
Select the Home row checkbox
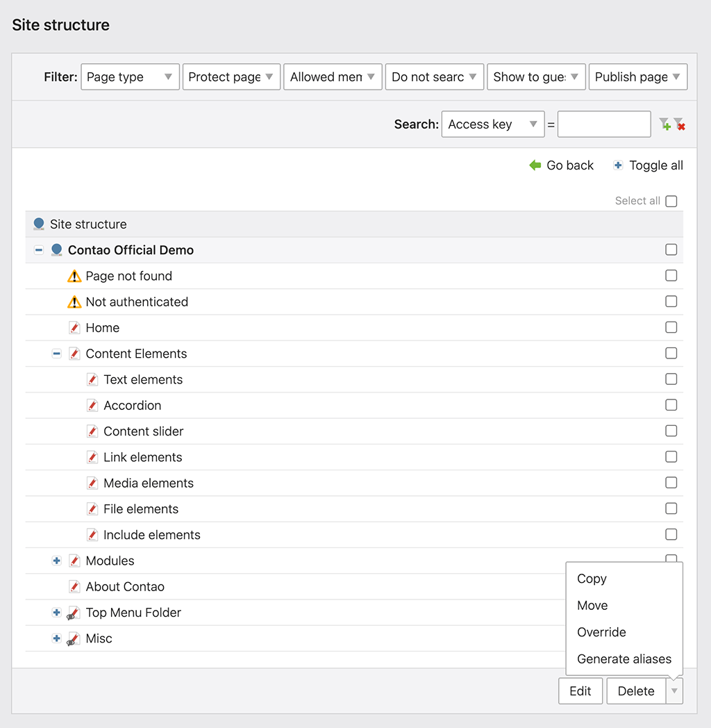pos(671,327)
